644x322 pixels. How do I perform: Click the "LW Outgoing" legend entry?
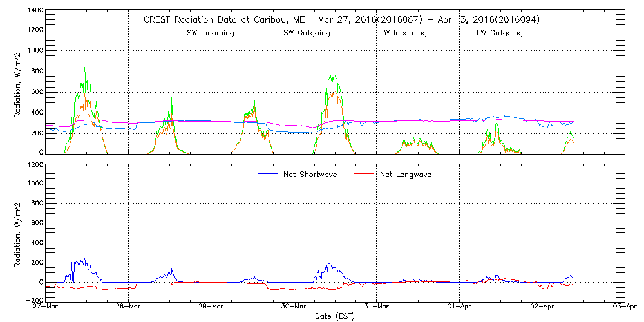click(x=499, y=33)
